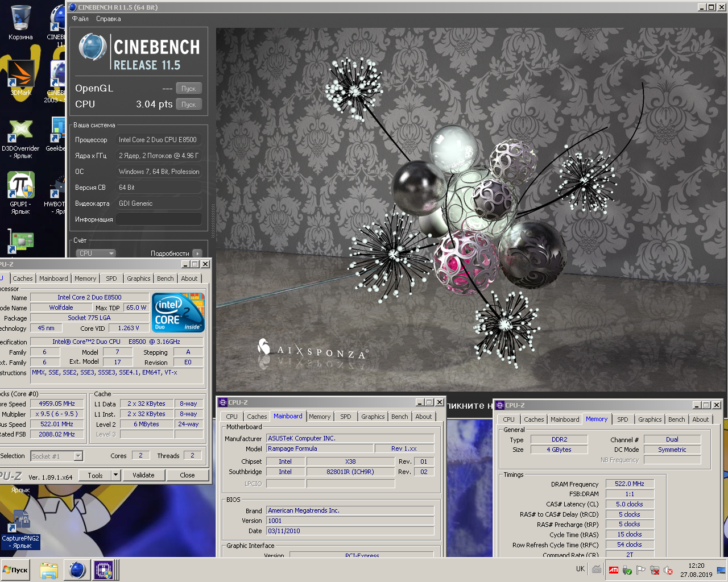The height and width of the screenshot is (582, 728).
Task: Click the 2088.02 MHz rated FSB value
Action: click(57, 434)
